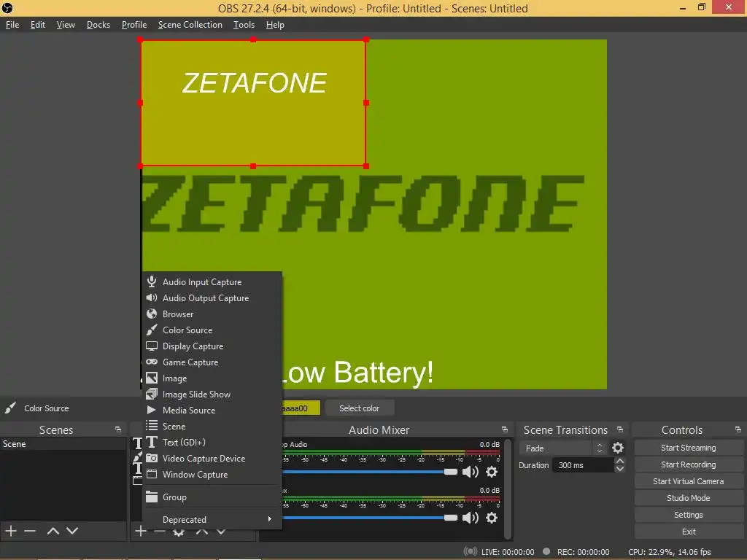Move the scene down in the Scenes list
The image size is (747, 560).
[72, 531]
